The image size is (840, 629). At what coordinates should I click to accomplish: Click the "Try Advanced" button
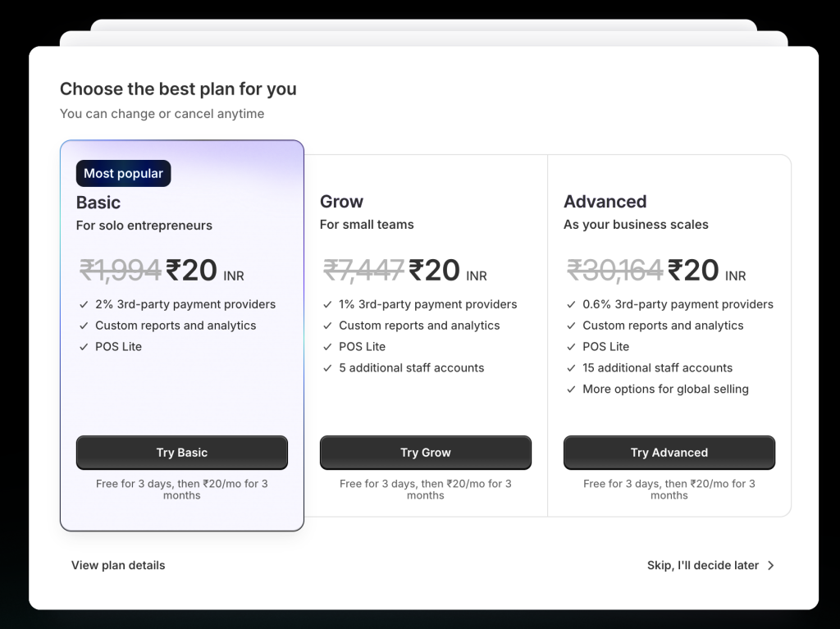point(669,453)
